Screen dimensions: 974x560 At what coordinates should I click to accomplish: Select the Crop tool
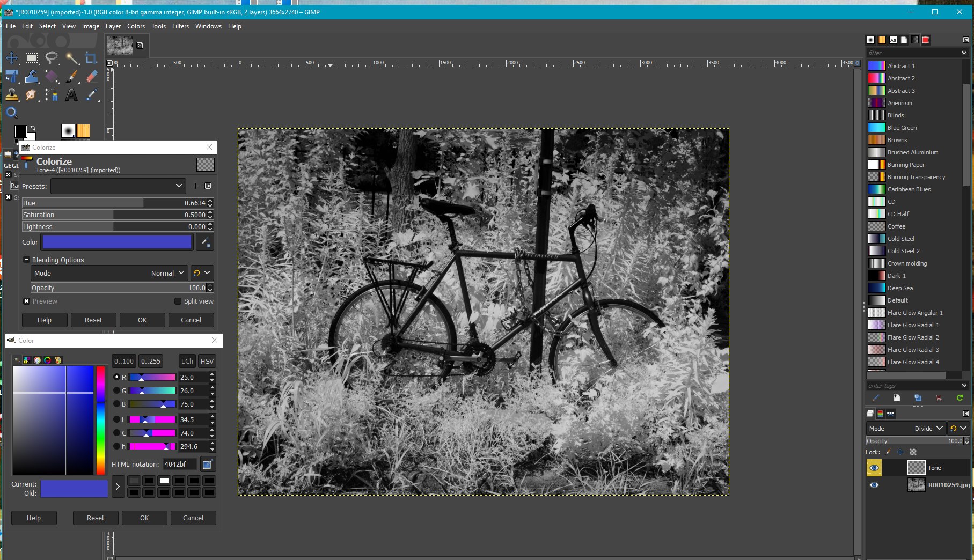coord(91,58)
